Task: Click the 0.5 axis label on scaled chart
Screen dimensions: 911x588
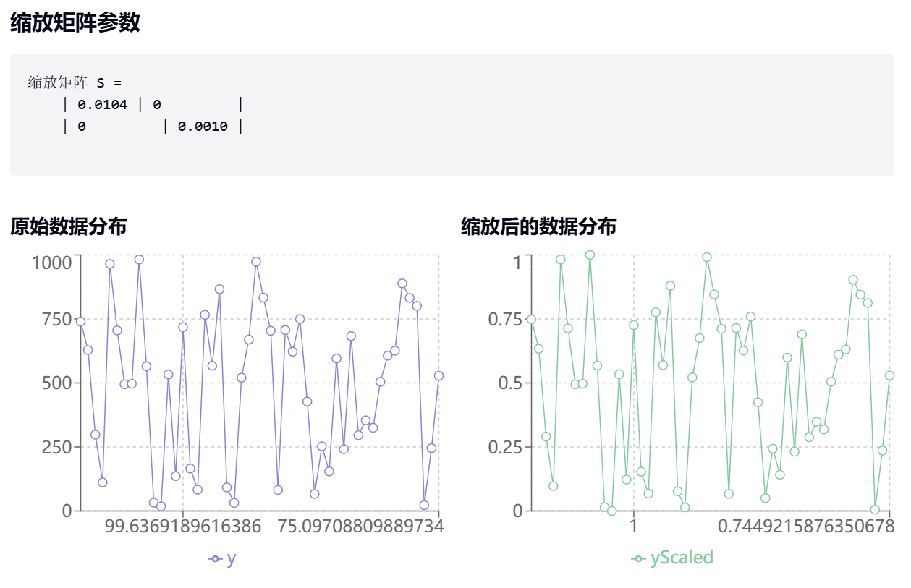Action: tap(510, 383)
